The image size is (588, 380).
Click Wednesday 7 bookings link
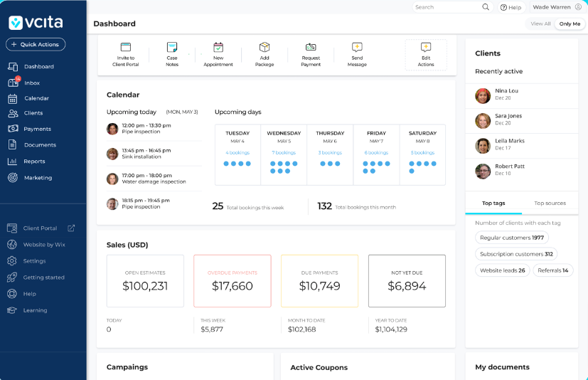tap(284, 153)
